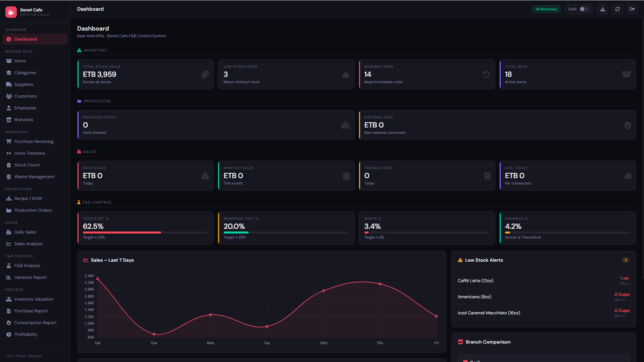
Task: Click the Sun data point on sales chart
Action: click(x=154, y=334)
